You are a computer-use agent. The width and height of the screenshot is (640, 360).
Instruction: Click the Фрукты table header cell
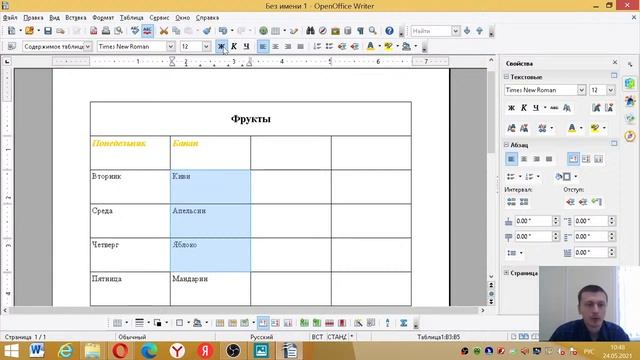tap(251, 119)
